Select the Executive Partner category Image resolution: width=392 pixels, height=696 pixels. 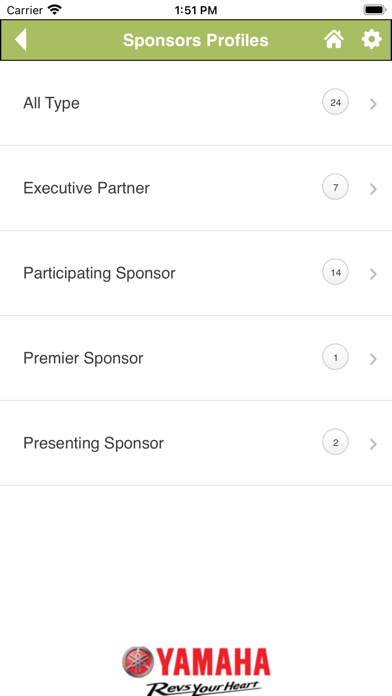196,188
